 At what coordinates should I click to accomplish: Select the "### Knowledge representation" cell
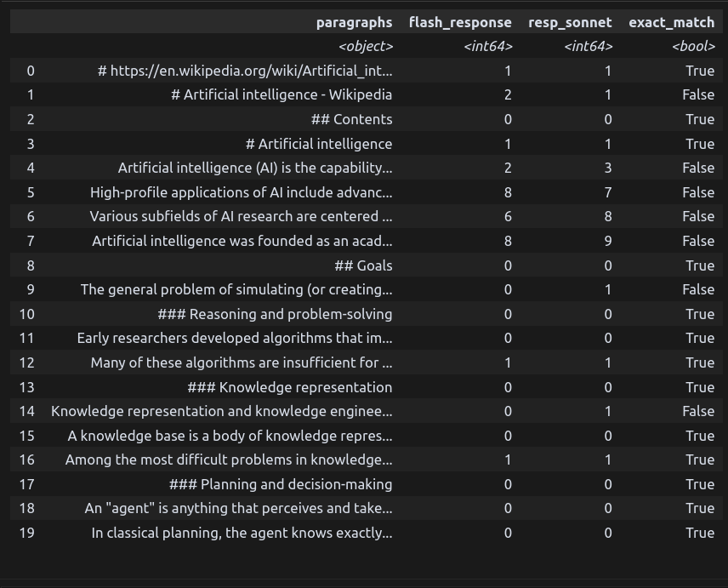point(290,387)
